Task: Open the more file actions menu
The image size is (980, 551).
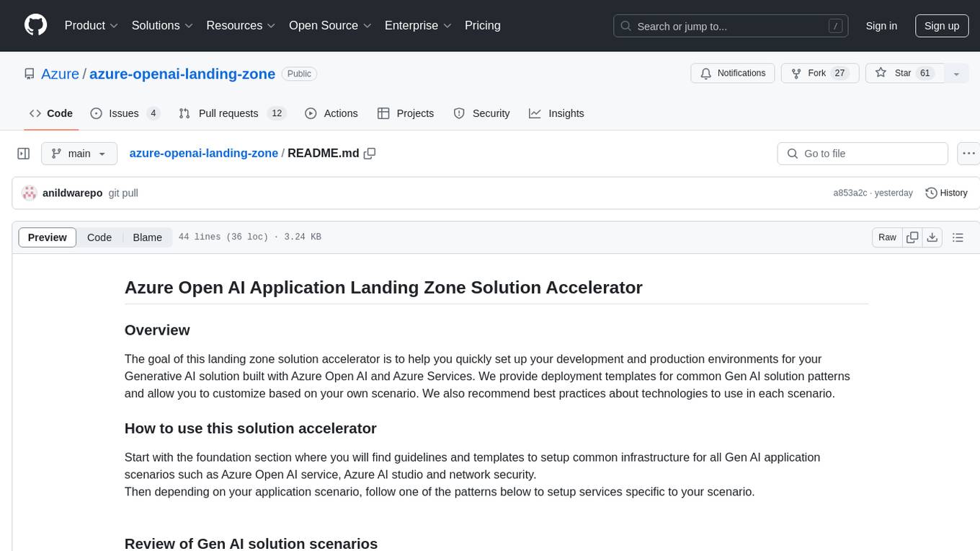Action: (969, 154)
